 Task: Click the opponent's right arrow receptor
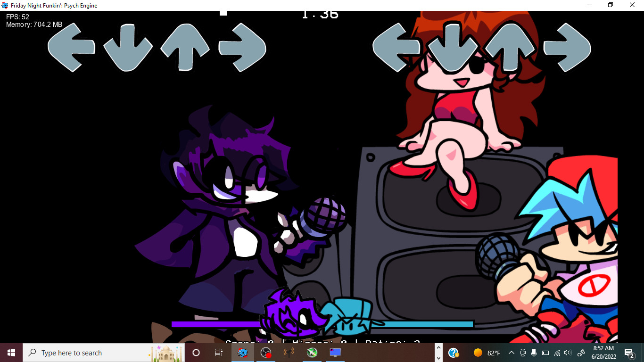pyautogui.click(x=242, y=47)
